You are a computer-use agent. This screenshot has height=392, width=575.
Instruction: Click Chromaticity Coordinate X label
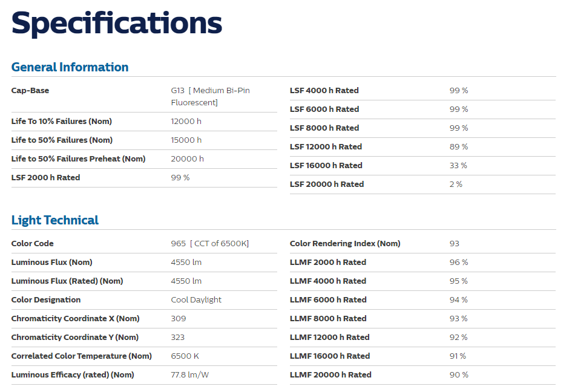75,318
